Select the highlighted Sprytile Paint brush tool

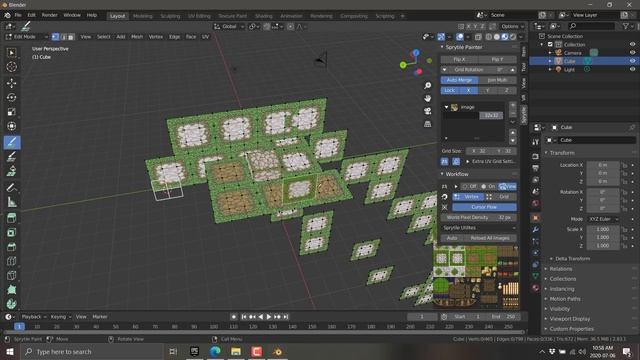coord(12,142)
